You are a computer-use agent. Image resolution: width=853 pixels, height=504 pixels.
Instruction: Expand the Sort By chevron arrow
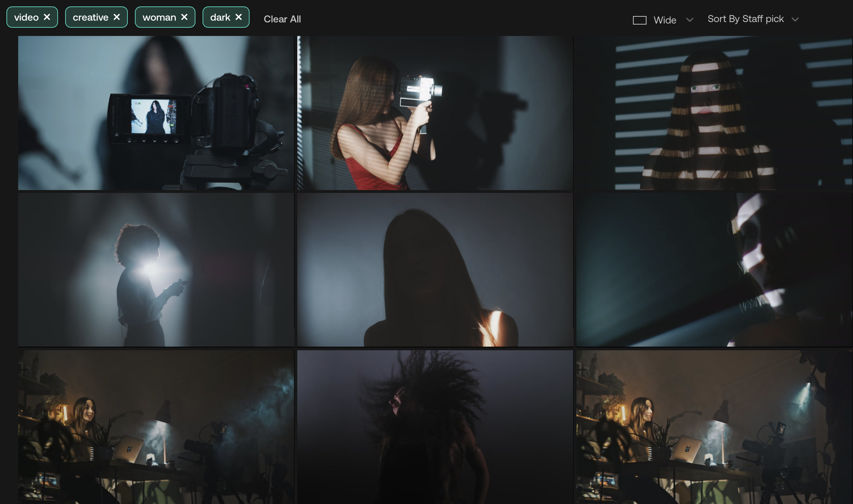[795, 20]
